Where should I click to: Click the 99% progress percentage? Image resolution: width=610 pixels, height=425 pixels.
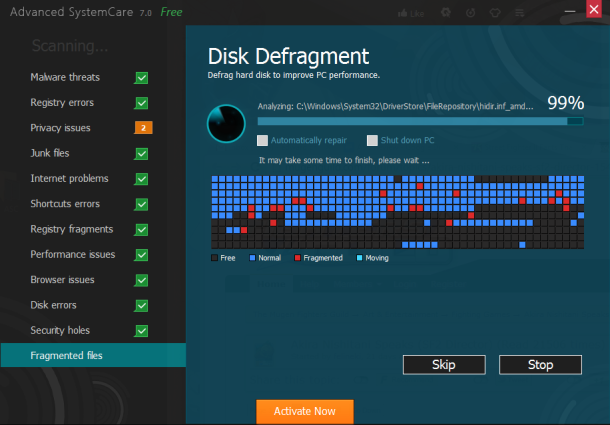566,103
